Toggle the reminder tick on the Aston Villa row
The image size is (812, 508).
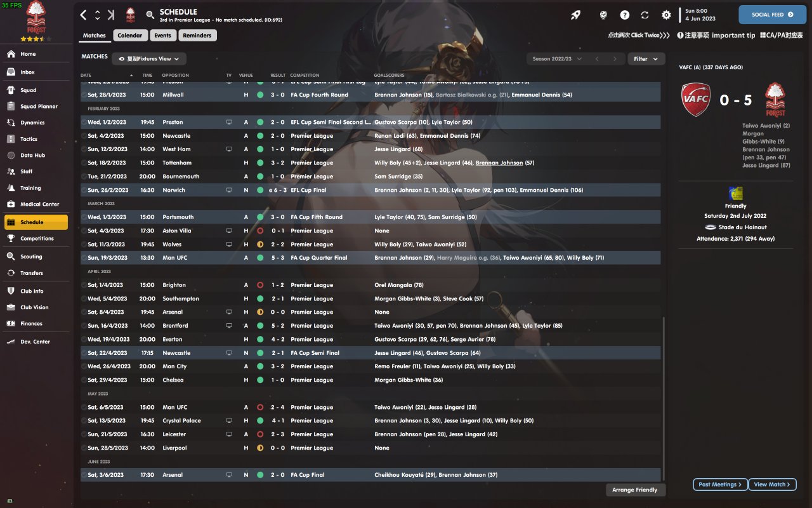click(x=84, y=231)
